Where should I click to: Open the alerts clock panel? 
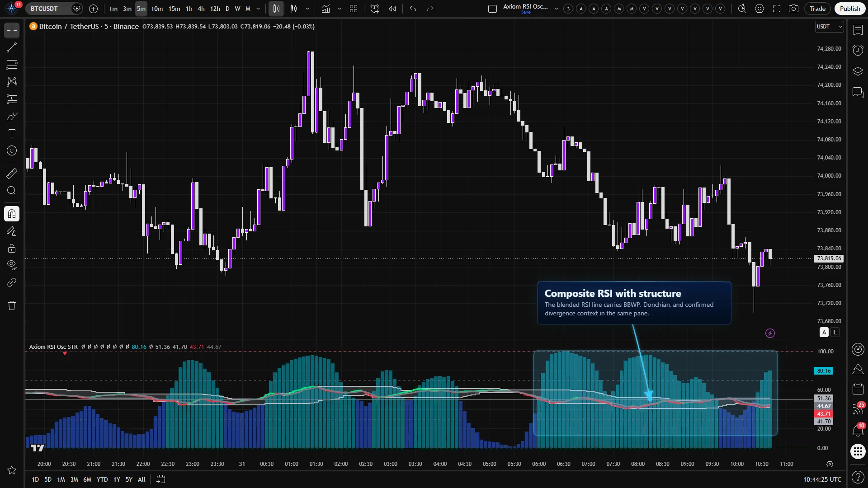(x=858, y=50)
